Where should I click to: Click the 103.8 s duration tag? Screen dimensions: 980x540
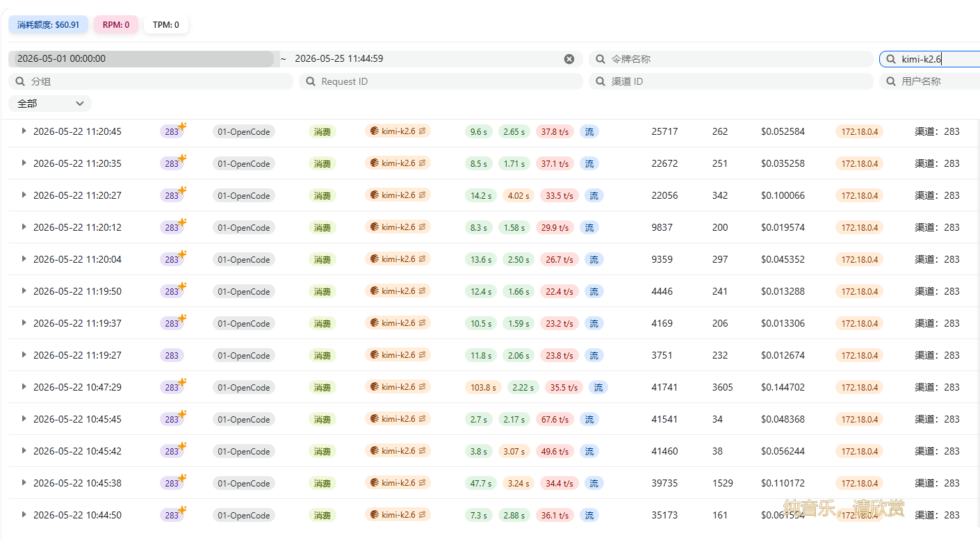483,387
